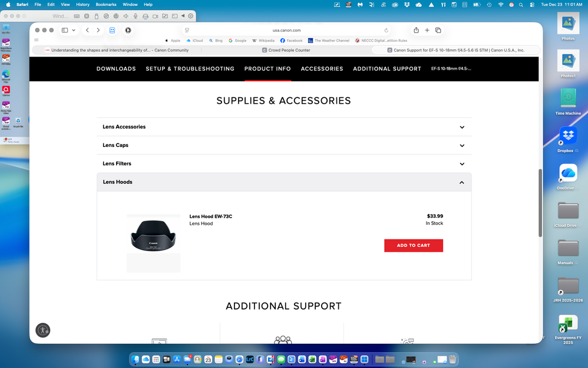
Task: Click the ADD TO CART button
Action: click(x=413, y=245)
